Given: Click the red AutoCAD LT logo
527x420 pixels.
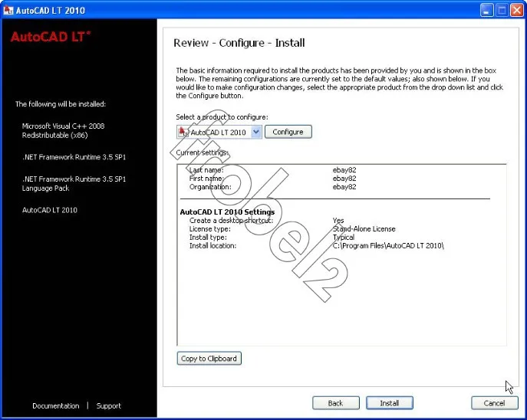Looking at the screenshot, I should click(x=51, y=37).
